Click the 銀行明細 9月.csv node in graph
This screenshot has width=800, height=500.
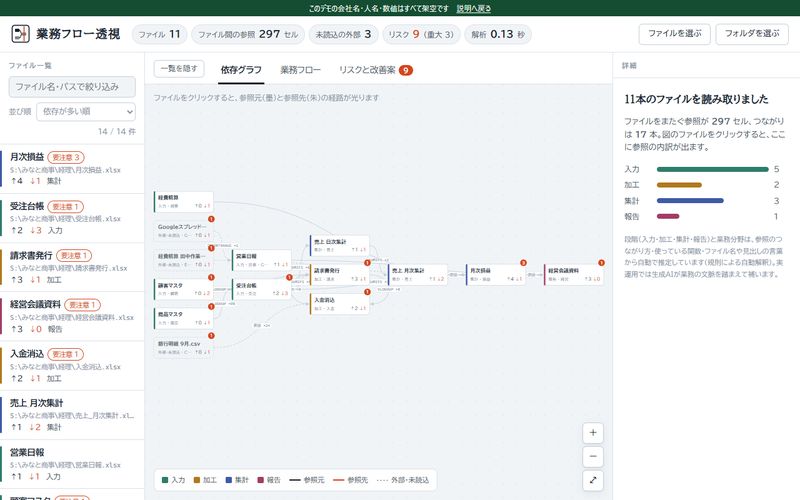coord(184,347)
